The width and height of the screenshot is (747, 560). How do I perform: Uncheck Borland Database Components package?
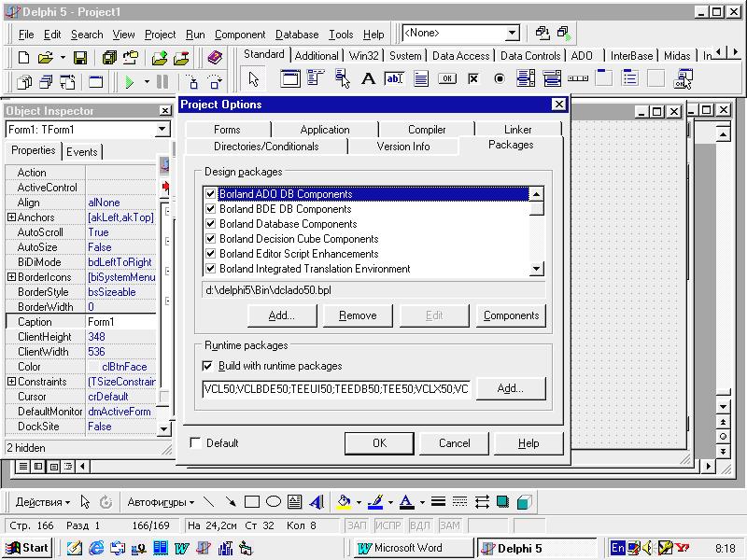(211, 224)
